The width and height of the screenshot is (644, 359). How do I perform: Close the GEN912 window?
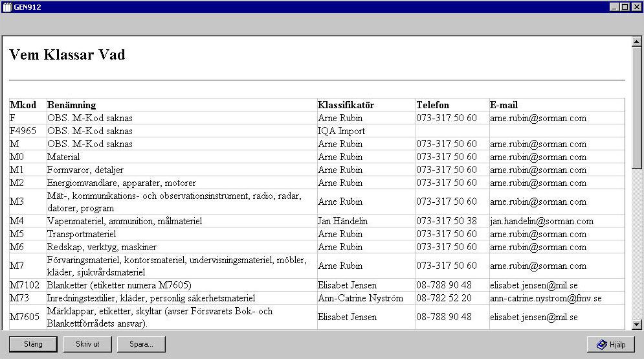click(x=636, y=7)
